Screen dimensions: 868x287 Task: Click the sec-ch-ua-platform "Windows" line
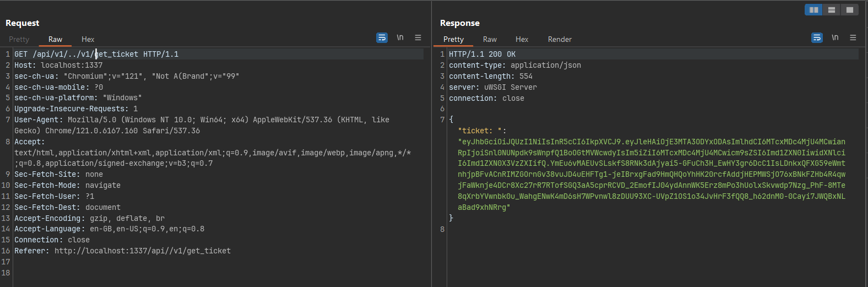click(x=78, y=98)
